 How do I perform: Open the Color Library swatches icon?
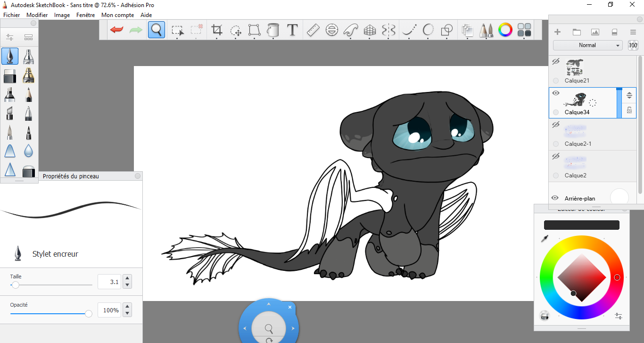click(524, 30)
